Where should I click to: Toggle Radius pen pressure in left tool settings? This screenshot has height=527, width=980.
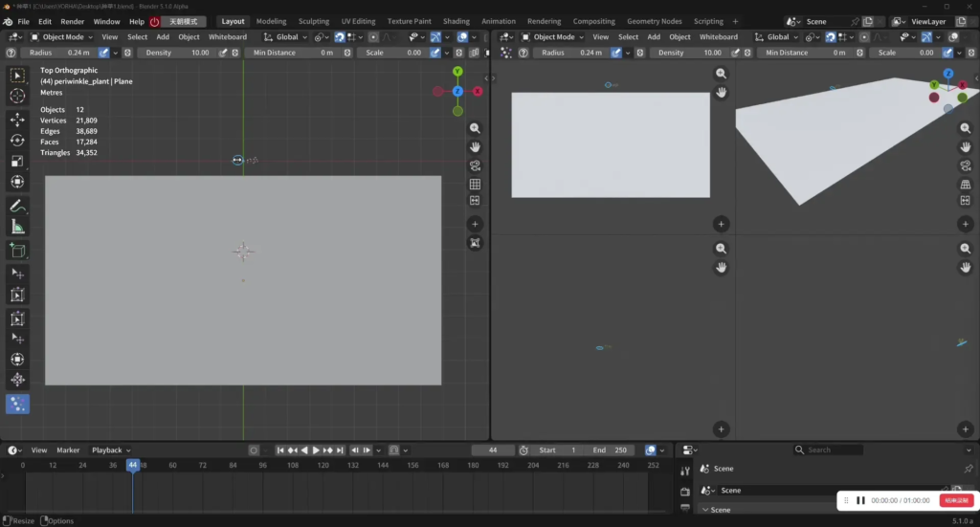coord(103,53)
